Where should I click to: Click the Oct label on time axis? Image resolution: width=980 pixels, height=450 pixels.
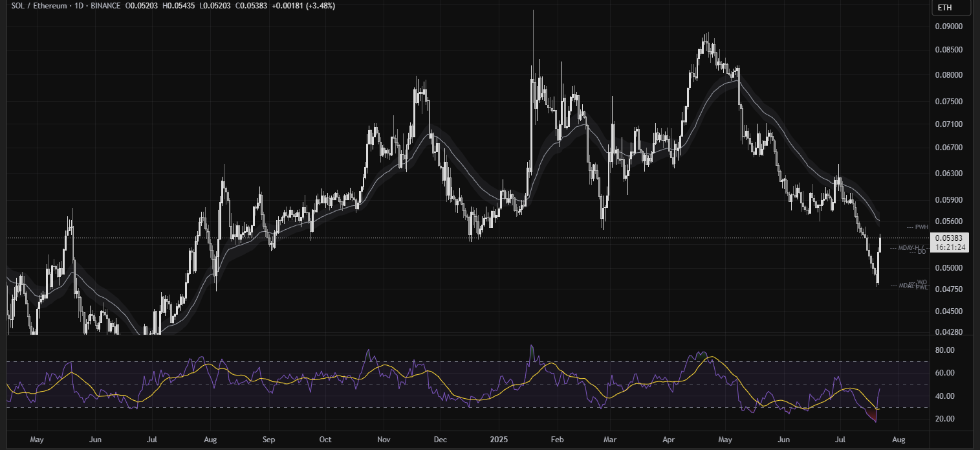[x=325, y=440]
